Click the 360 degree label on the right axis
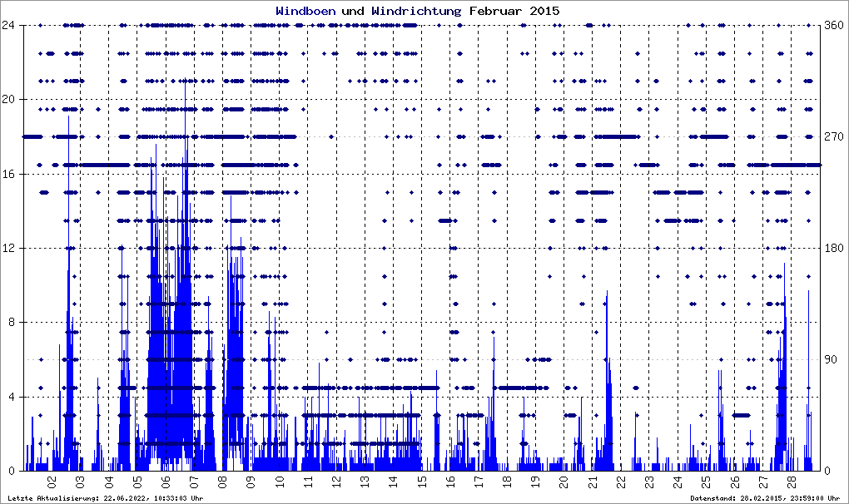The width and height of the screenshot is (849, 504). 835,25
